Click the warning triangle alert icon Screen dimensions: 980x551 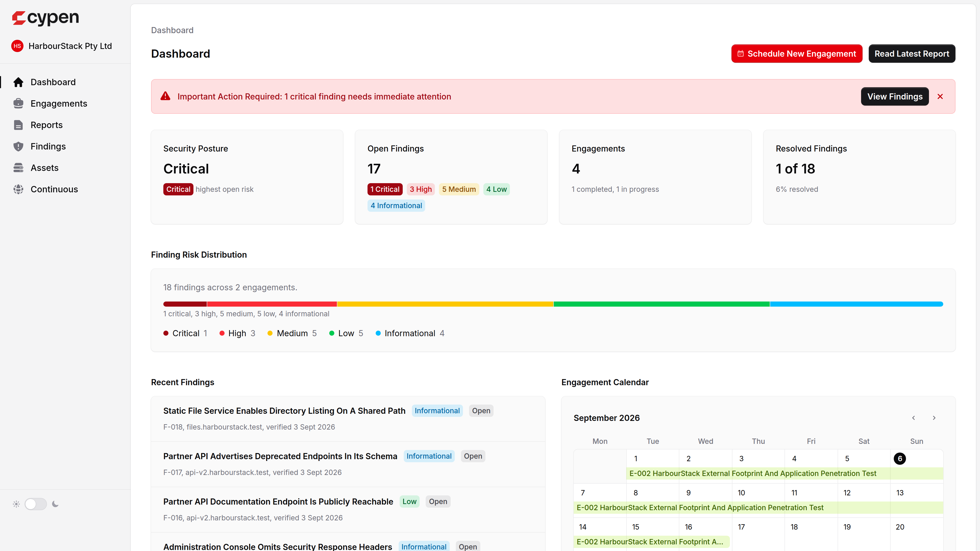pyautogui.click(x=165, y=96)
